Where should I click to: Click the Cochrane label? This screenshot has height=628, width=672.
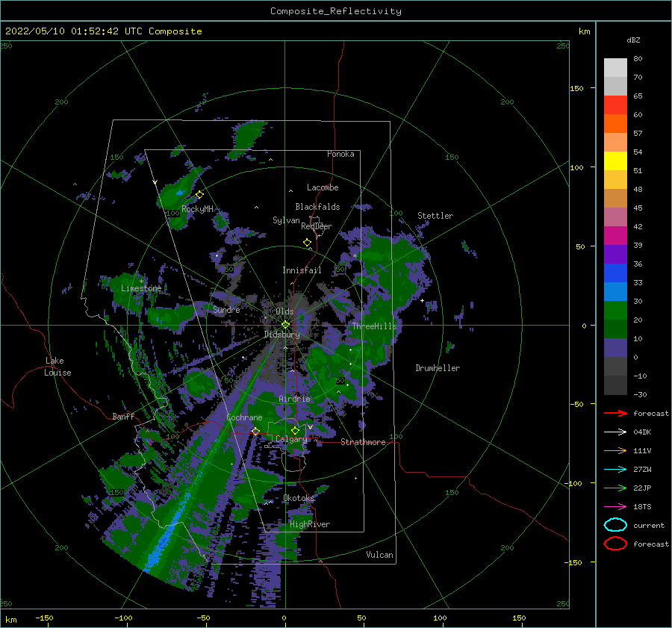[244, 417]
